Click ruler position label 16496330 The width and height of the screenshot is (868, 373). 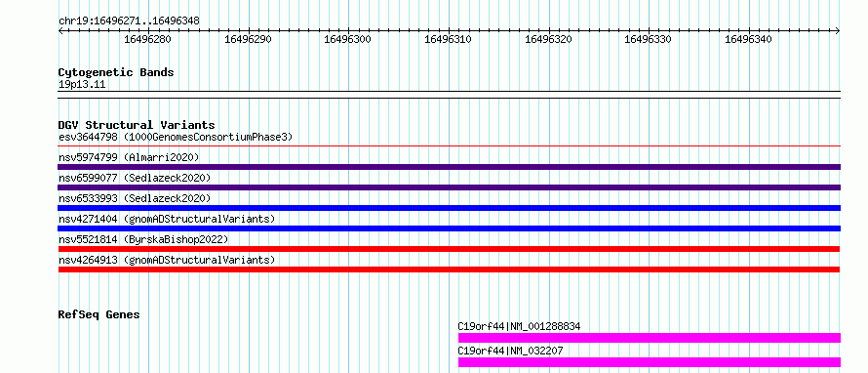648,39
